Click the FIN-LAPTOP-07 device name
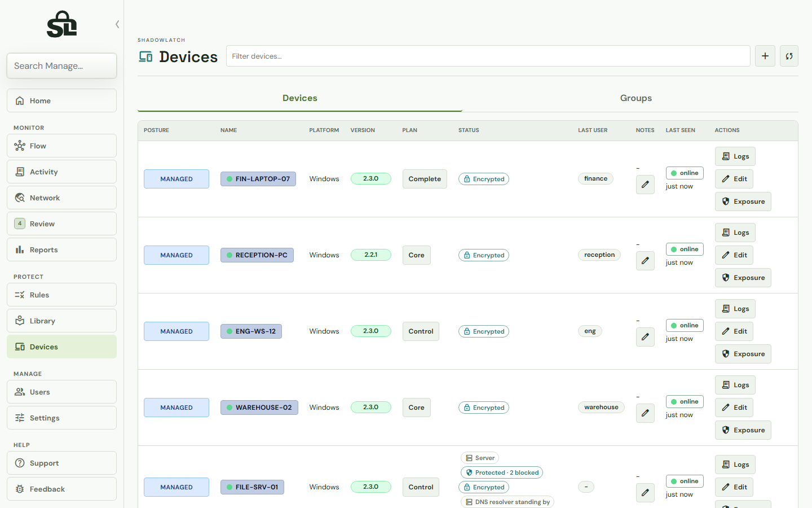This screenshot has height=508, width=812. tap(258, 179)
